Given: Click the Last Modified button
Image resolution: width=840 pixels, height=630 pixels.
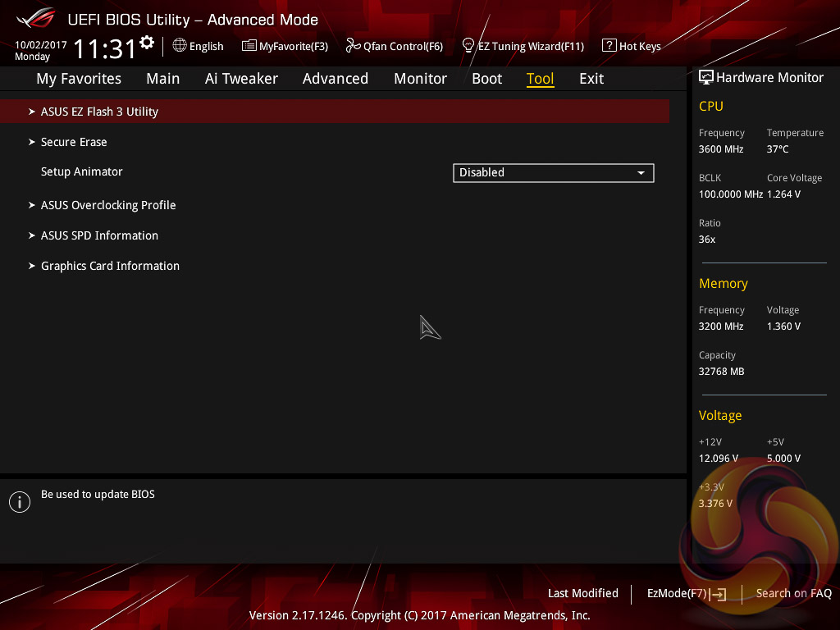Looking at the screenshot, I should 582,593.
